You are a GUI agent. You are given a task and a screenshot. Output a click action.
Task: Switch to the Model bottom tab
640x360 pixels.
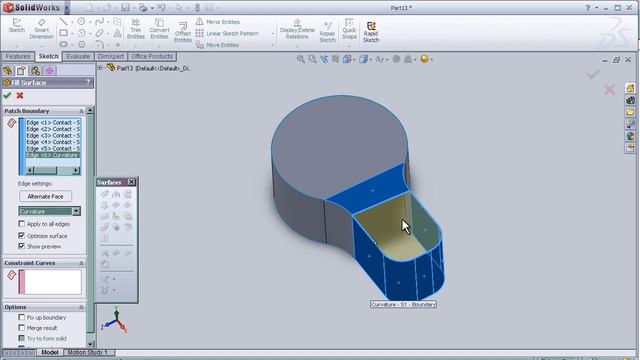pyautogui.click(x=49, y=352)
